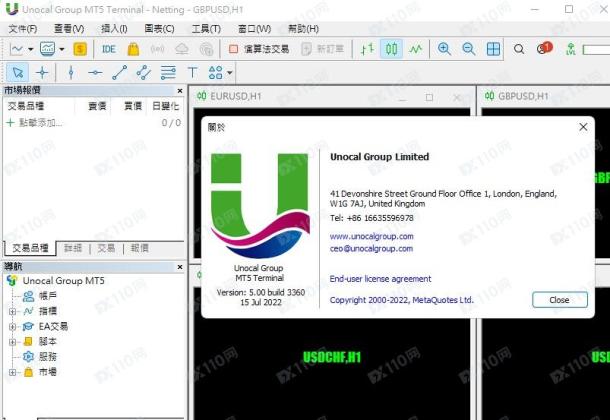Zoom in the chart
This screenshot has height=420, width=610.
click(x=444, y=49)
